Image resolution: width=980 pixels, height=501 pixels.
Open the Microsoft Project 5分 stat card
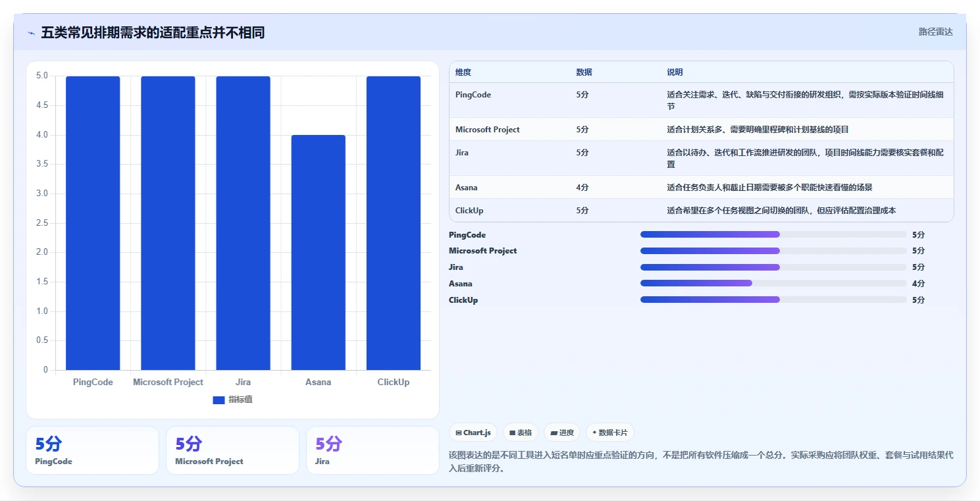coord(233,450)
